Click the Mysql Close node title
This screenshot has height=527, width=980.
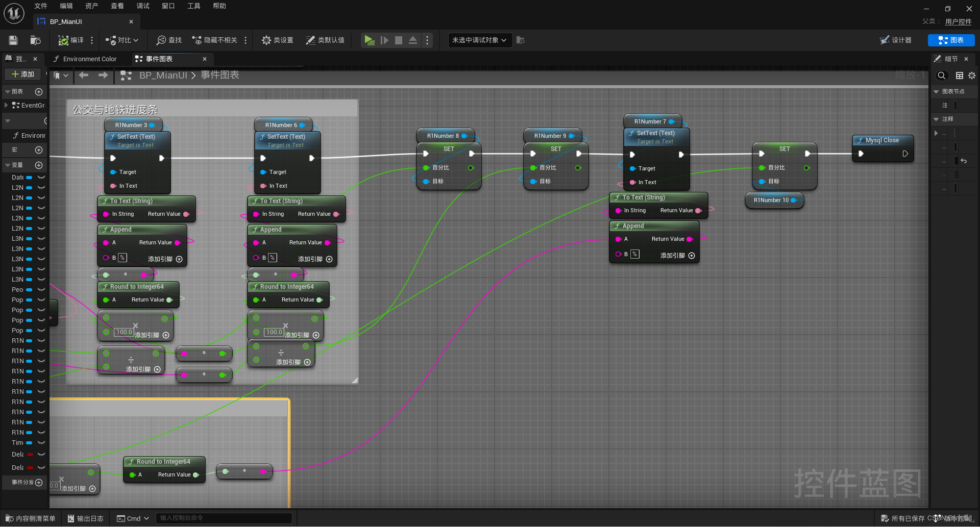click(882, 140)
